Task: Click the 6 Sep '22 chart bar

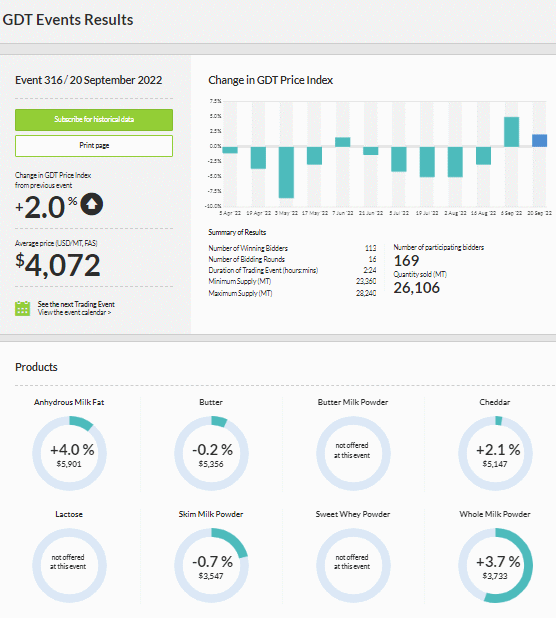Action: (511, 132)
